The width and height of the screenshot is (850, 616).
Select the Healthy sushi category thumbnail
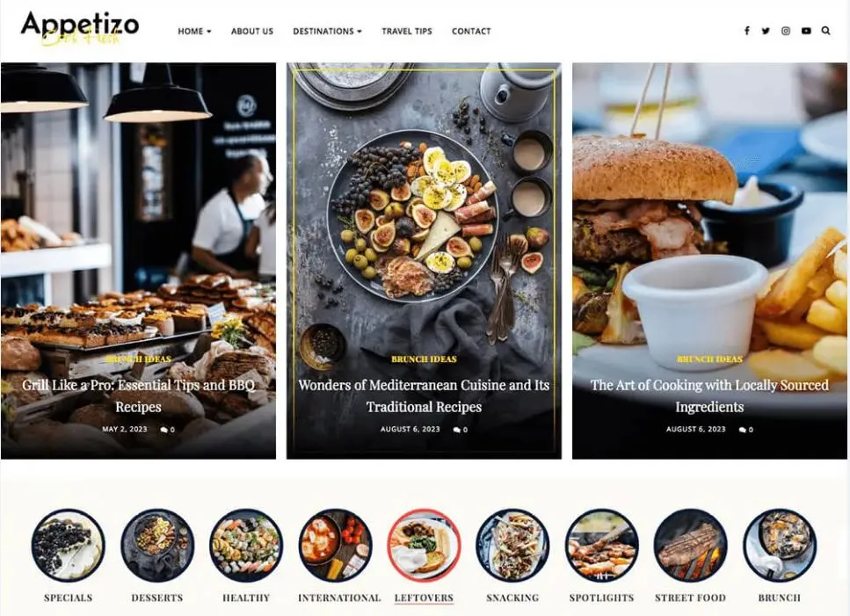pos(246,545)
